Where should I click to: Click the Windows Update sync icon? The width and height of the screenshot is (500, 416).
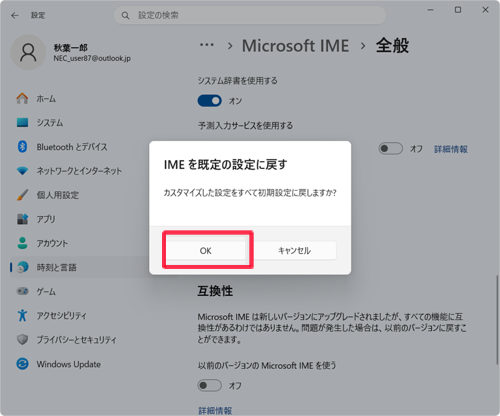click(x=22, y=364)
